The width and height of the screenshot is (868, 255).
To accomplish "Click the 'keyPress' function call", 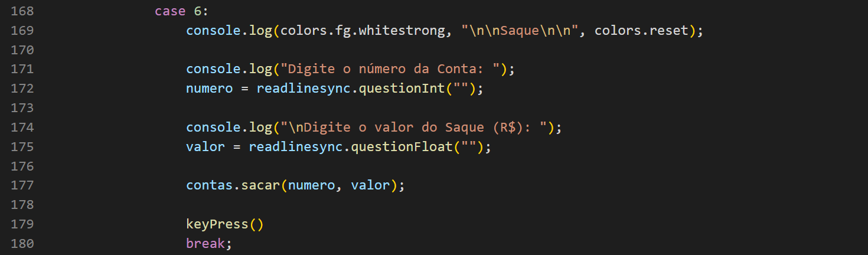I will coord(217,224).
